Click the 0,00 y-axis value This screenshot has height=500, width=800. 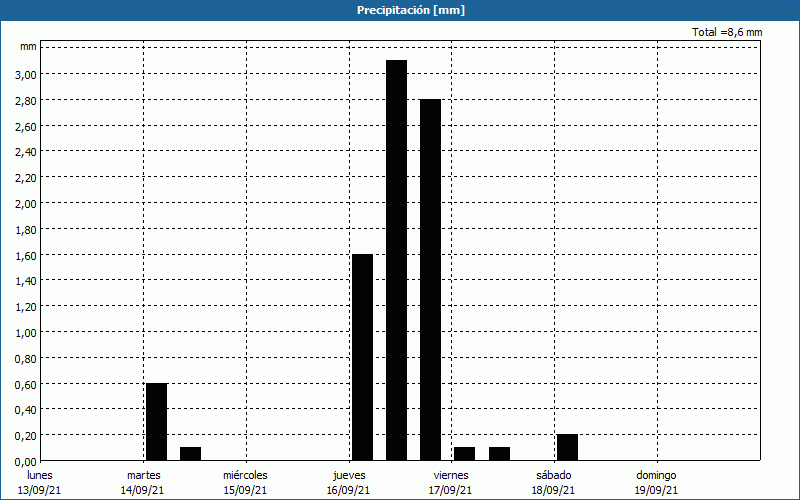point(27,462)
